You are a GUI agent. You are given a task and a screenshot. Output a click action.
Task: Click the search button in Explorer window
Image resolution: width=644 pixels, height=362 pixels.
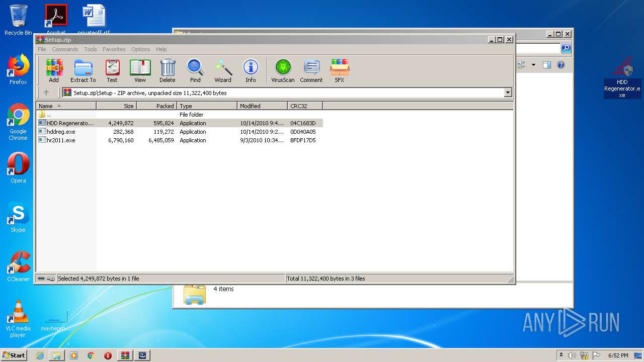click(566, 48)
